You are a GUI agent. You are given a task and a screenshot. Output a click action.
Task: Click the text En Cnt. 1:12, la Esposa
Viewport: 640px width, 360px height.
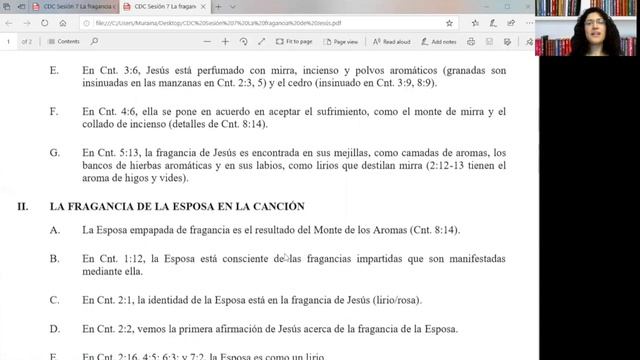294,265
